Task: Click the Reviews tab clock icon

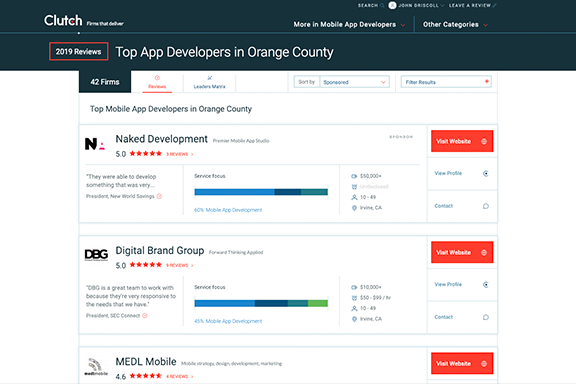Action: tap(157, 78)
